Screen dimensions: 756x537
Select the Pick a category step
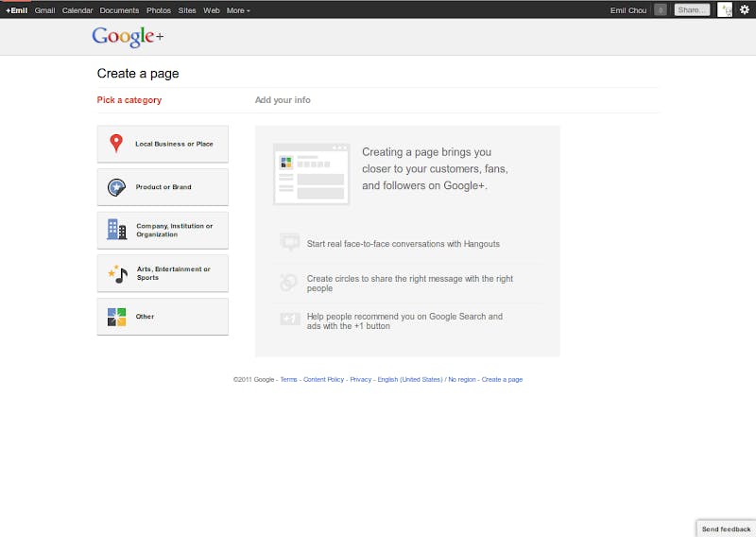(129, 100)
